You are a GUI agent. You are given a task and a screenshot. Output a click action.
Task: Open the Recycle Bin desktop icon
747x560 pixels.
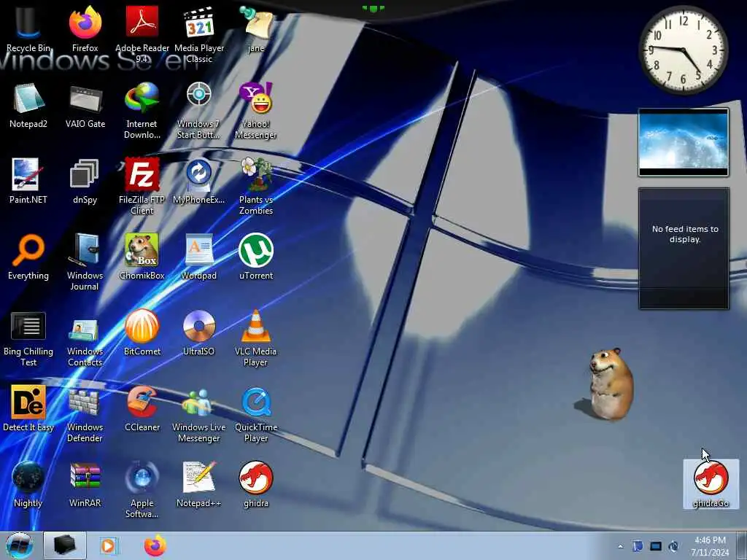28,29
